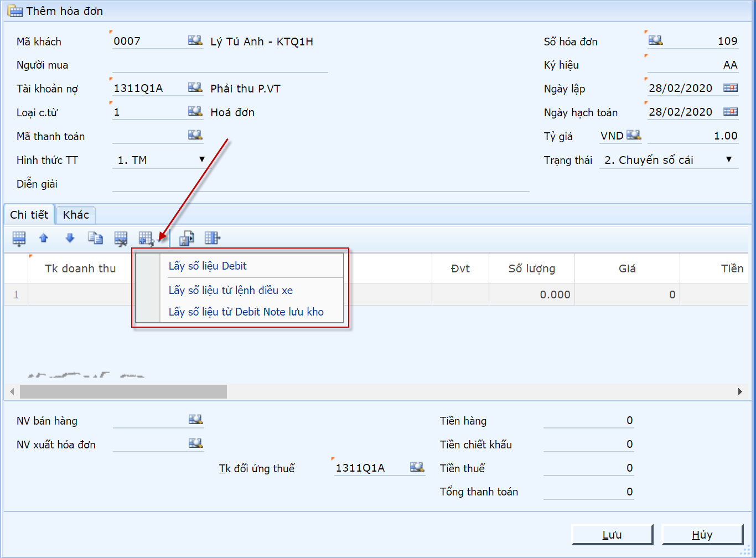Click the save-layout disk icon in detail toolbar
Image resolution: width=756 pixels, height=558 pixels.
coord(187,238)
